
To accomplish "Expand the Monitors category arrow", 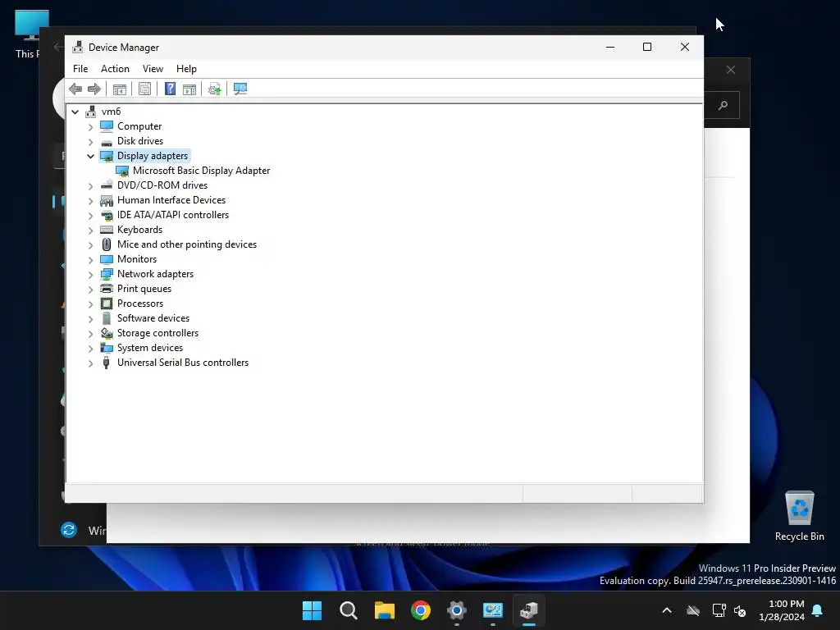I will (90, 260).
